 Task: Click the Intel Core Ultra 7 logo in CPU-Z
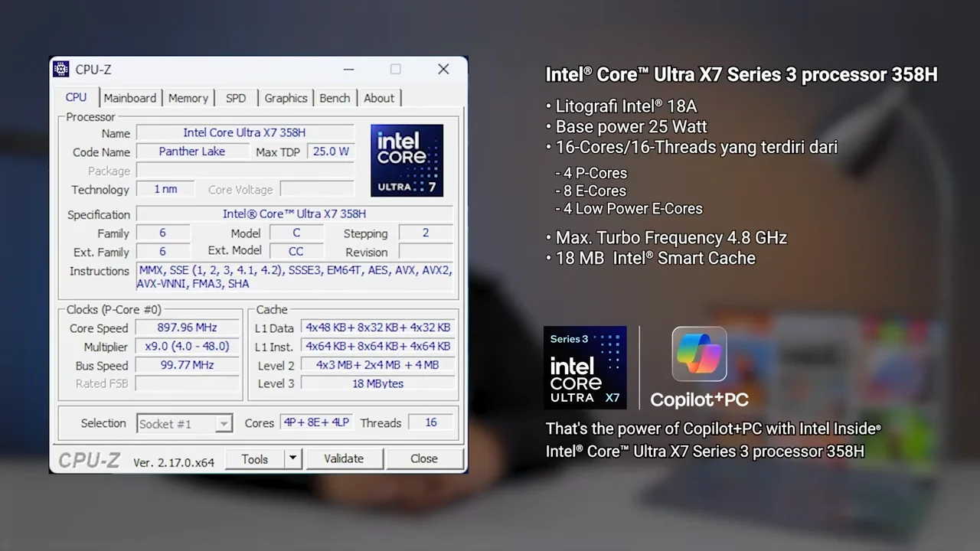pyautogui.click(x=407, y=161)
